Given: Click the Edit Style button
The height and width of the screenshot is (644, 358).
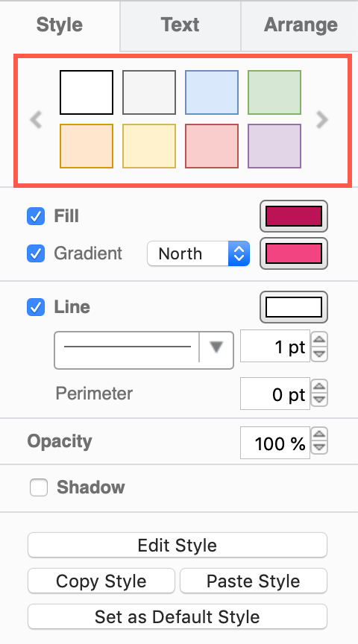Looking at the screenshot, I should click(x=178, y=546).
